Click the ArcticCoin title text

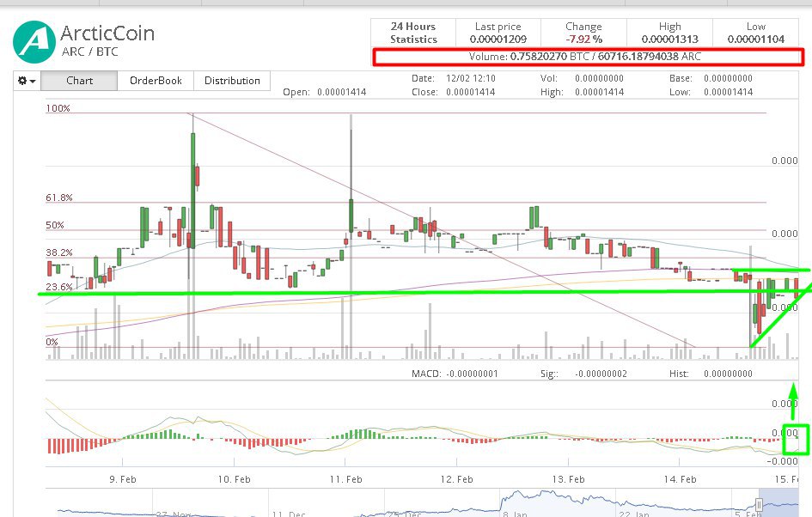pyautogui.click(x=107, y=33)
